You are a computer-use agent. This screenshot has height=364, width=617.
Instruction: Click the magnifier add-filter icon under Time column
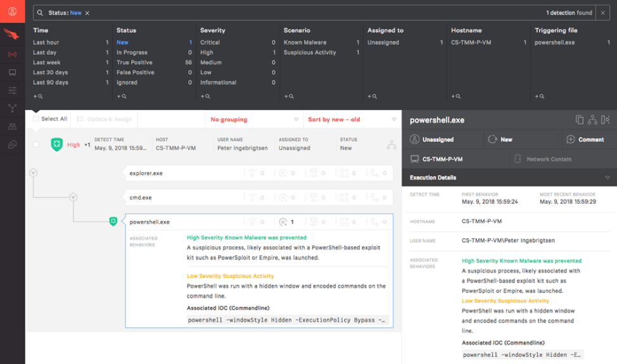click(38, 97)
